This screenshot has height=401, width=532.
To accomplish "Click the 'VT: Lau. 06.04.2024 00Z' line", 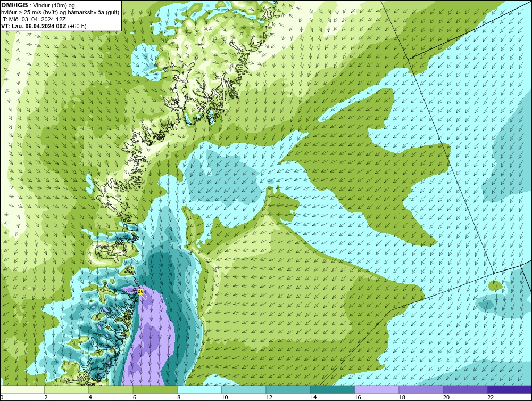I will [x=34, y=26].
